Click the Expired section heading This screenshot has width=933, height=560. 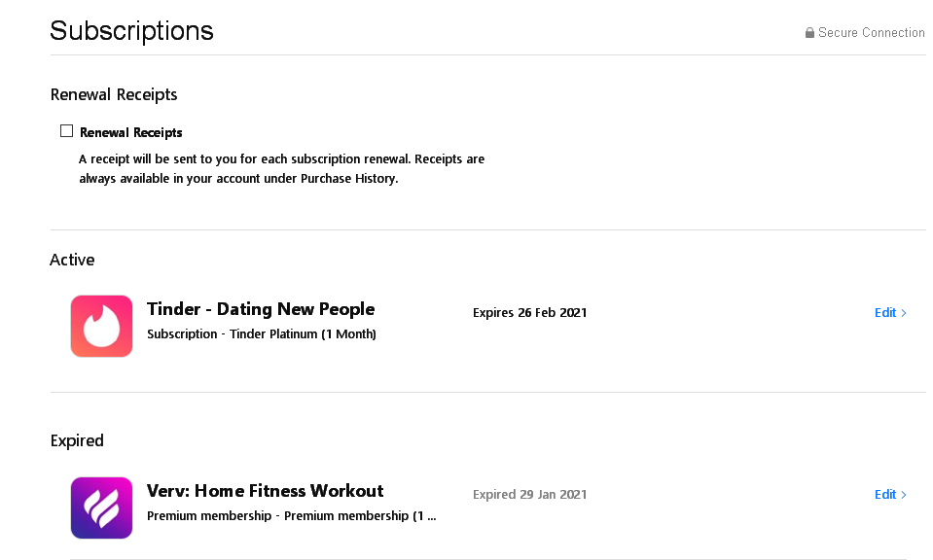[x=77, y=441]
